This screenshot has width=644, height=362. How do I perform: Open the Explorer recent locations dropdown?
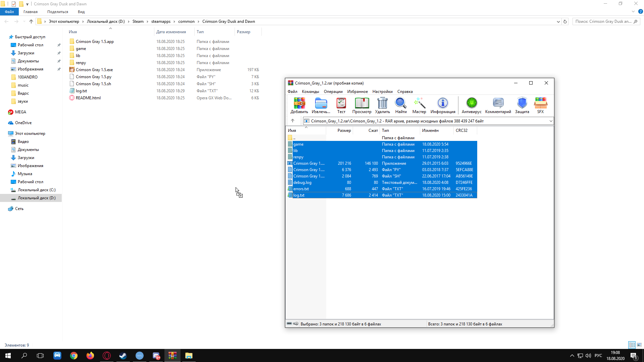point(24,21)
